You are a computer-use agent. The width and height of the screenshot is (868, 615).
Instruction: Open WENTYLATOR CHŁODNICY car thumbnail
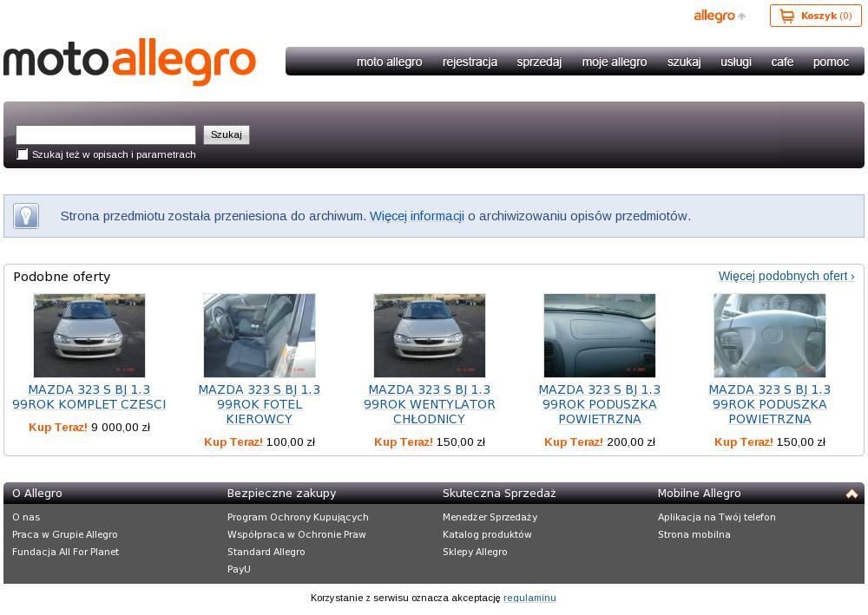click(x=430, y=335)
